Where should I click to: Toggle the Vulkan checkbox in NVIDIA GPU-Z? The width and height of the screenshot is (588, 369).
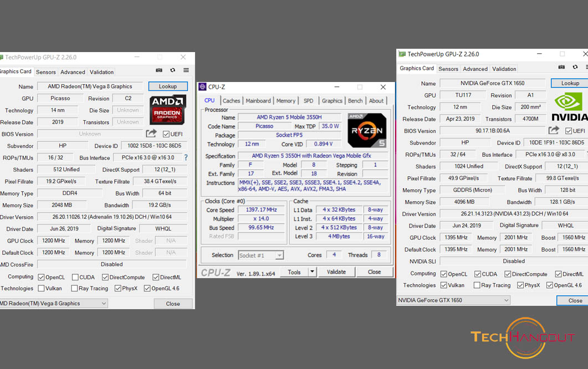pos(443,285)
